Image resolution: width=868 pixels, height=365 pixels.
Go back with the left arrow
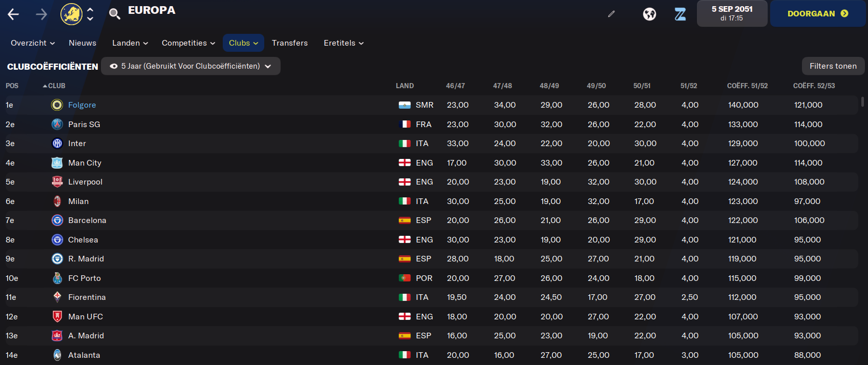13,14
